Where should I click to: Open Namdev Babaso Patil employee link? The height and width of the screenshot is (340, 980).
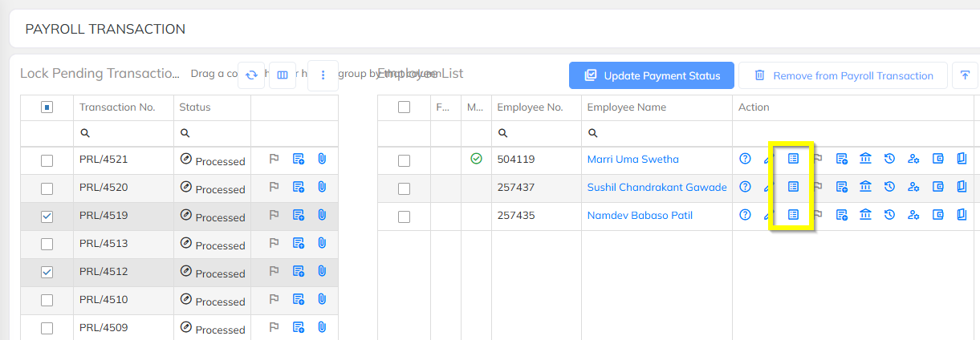640,215
